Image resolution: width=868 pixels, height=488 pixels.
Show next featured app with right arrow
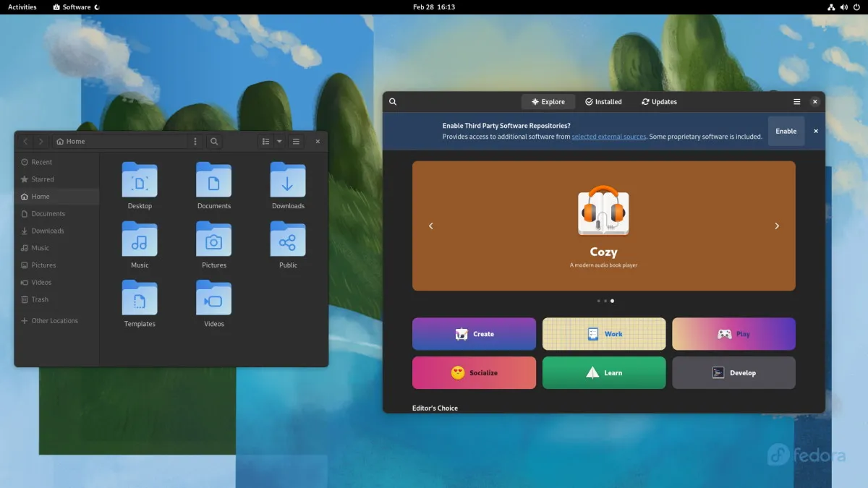pos(777,226)
